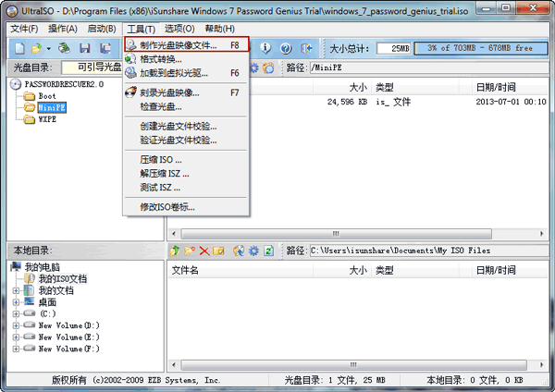Choose 修改ISO卷标... menu entry
The height and width of the screenshot is (392, 555).
[x=186, y=207]
